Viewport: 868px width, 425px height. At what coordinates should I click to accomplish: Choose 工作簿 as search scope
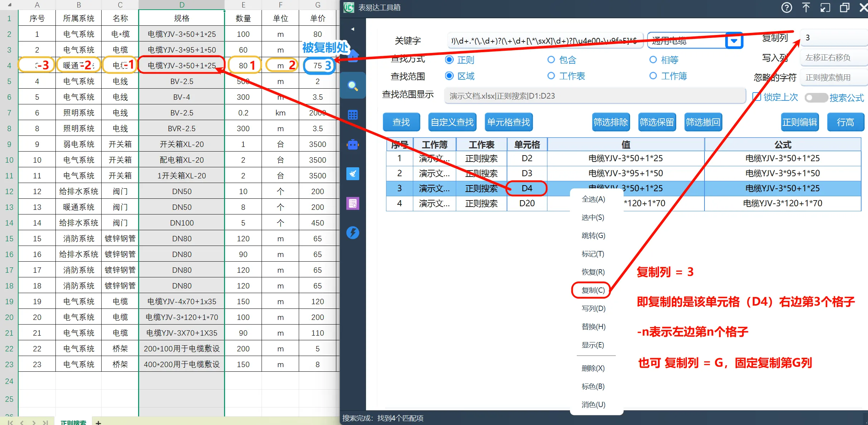tap(653, 76)
